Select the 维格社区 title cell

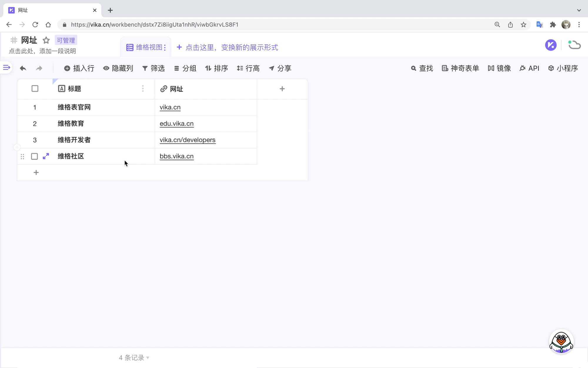[x=103, y=156]
